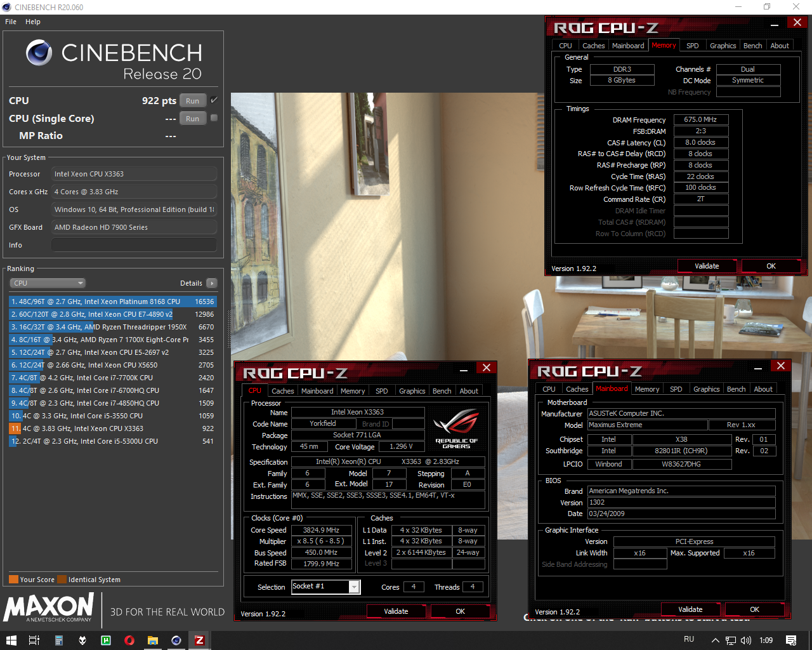Viewport: 812px width, 650px height.
Task: Run the CPU multi-core benchmark
Action: [193, 101]
